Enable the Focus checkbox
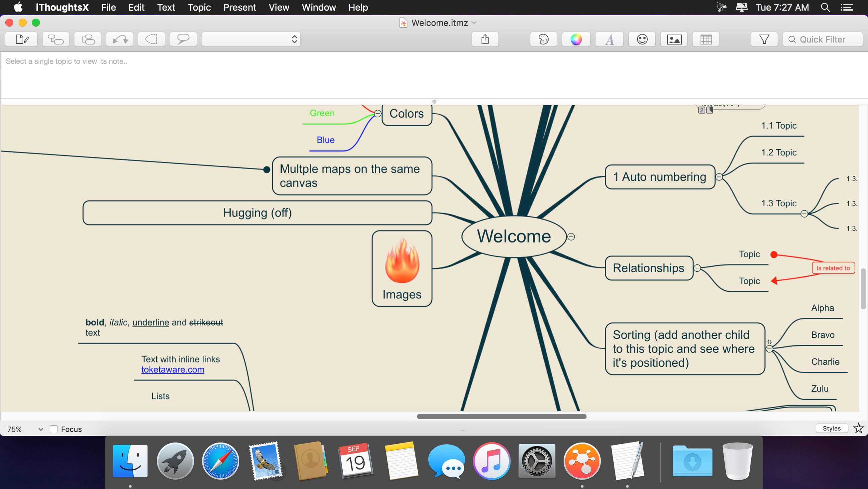868x489 pixels. click(x=54, y=429)
